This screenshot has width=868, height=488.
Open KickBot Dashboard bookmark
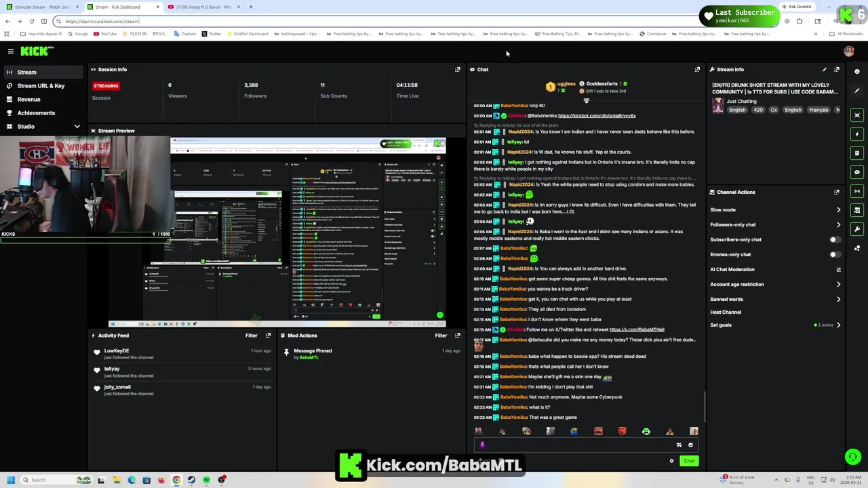[248, 34]
